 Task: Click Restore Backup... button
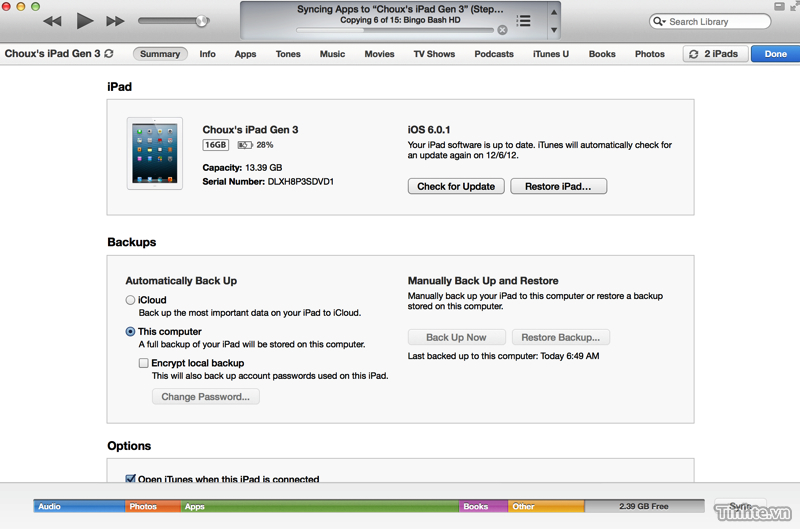point(561,337)
